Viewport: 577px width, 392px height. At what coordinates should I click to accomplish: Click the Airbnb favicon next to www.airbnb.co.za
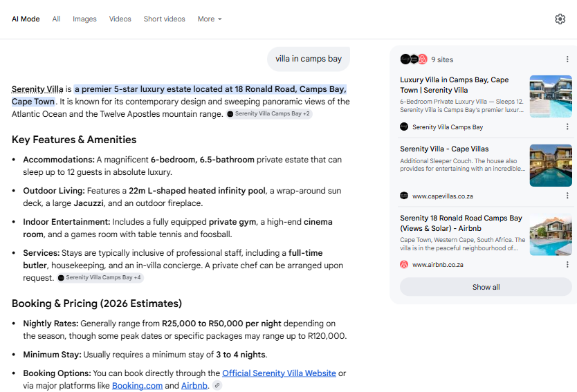point(404,264)
